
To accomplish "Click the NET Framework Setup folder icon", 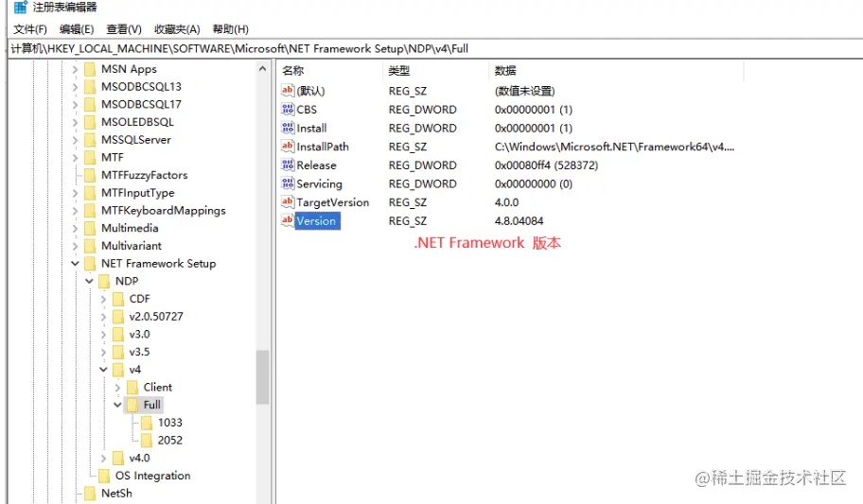I will (90, 264).
